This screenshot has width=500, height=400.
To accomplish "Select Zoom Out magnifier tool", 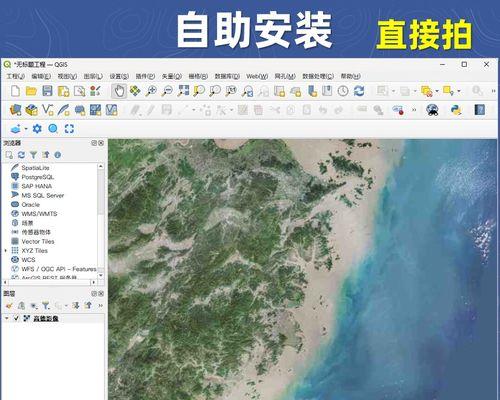I will (167, 91).
